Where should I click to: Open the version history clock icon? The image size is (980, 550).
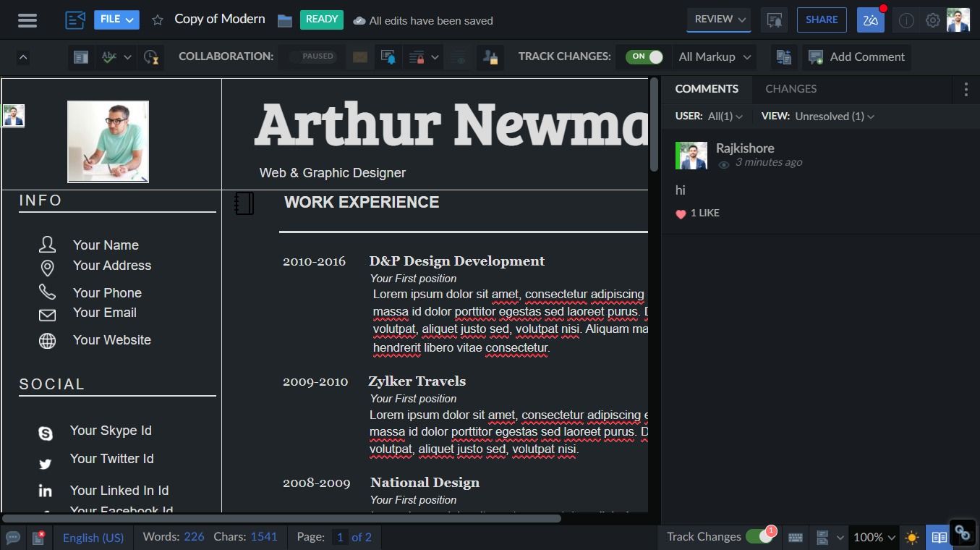150,57
